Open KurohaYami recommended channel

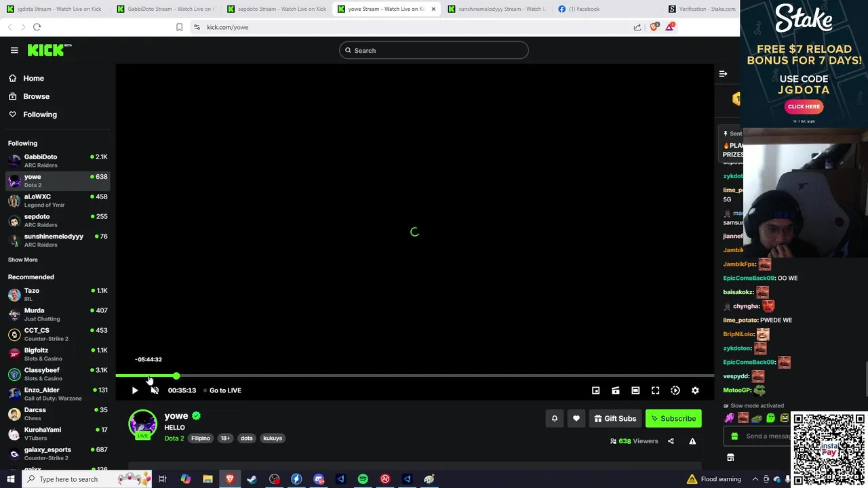58,433
